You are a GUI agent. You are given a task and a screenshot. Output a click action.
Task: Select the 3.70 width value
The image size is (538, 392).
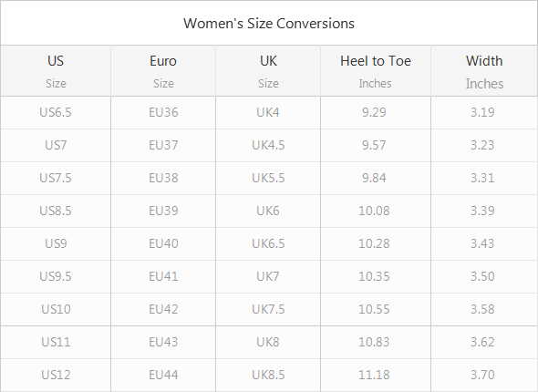point(482,375)
